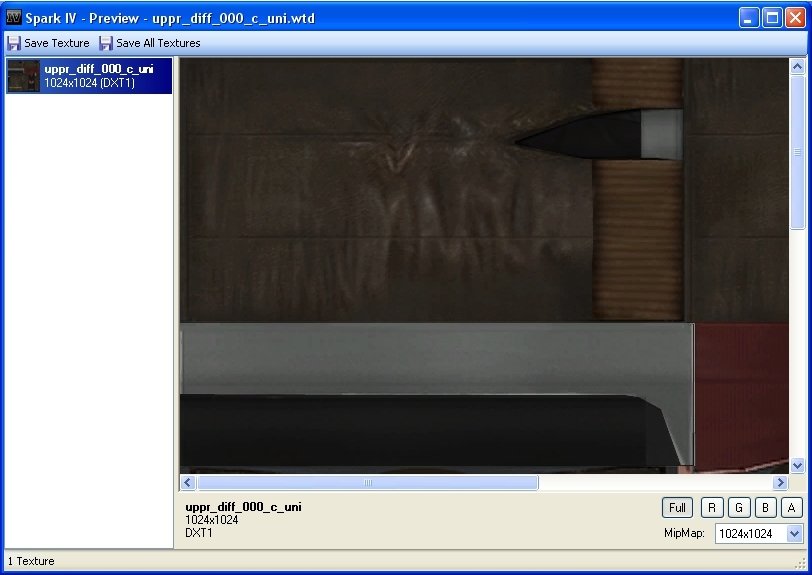Maximize the Spark IV preview window
The image size is (812, 575).
click(772, 18)
